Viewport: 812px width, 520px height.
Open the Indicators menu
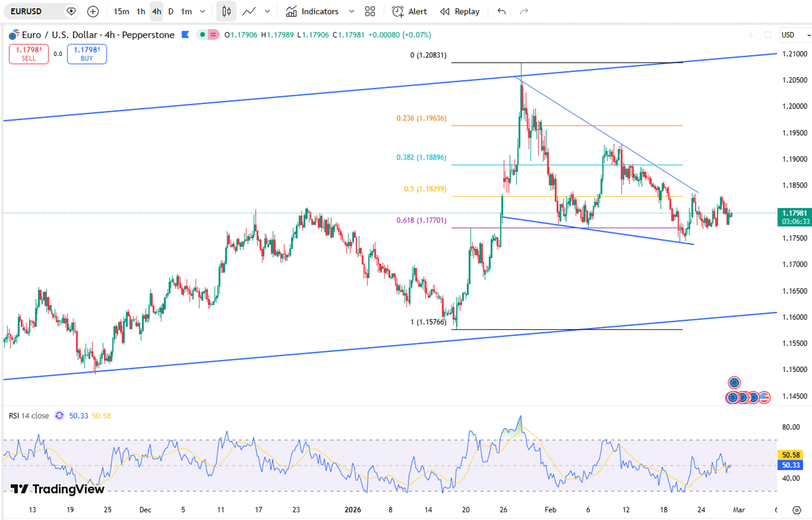312,11
